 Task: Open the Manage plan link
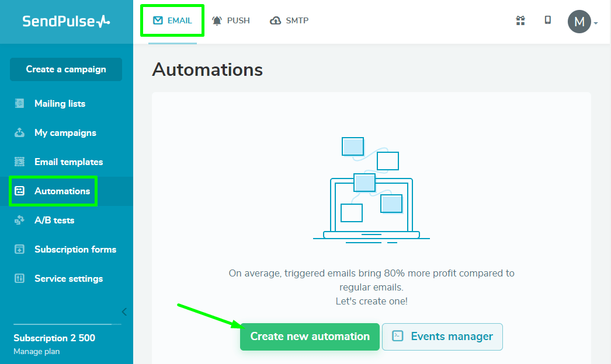click(37, 352)
